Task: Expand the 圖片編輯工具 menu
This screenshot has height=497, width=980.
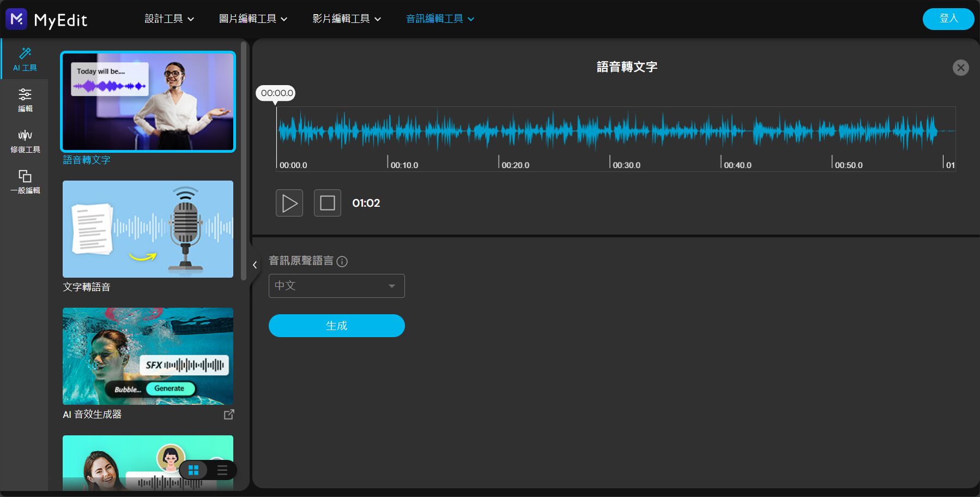Action: pyautogui.click(x=253, y=19)
